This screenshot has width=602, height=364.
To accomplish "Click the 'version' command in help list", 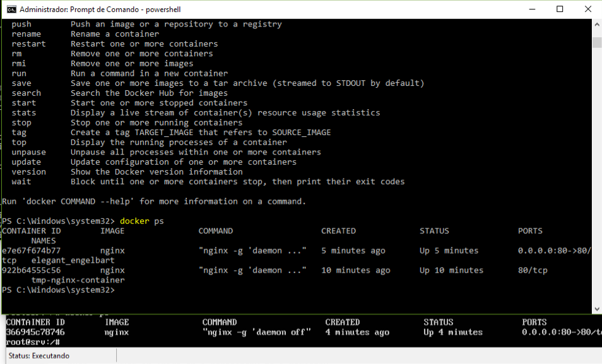I will tap(29, 172).
